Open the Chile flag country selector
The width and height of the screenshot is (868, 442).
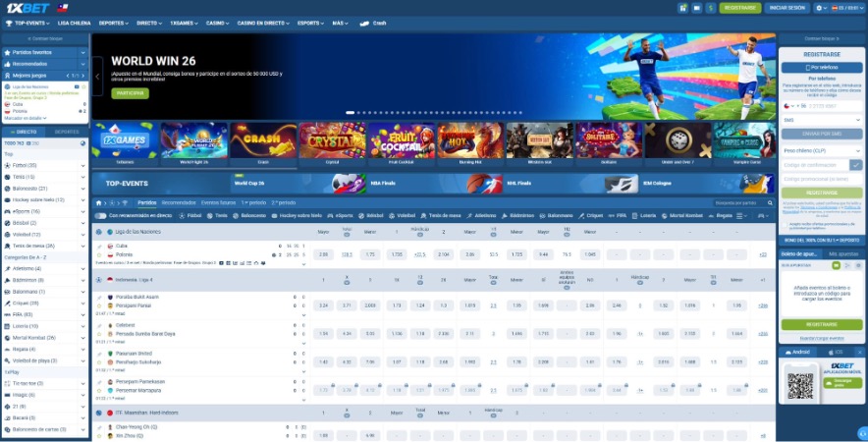click(x=63, y=8)
